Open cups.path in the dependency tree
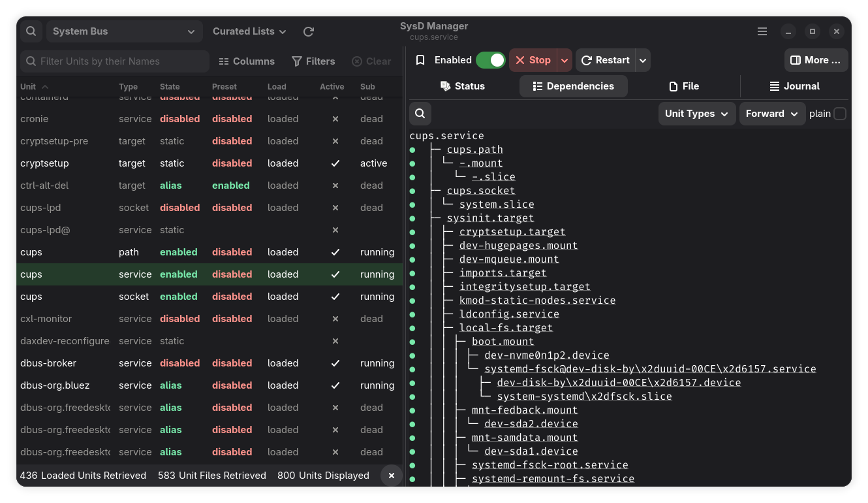Image resolution: width=868 pixels, height=503 pixels. tap(474, 150)
